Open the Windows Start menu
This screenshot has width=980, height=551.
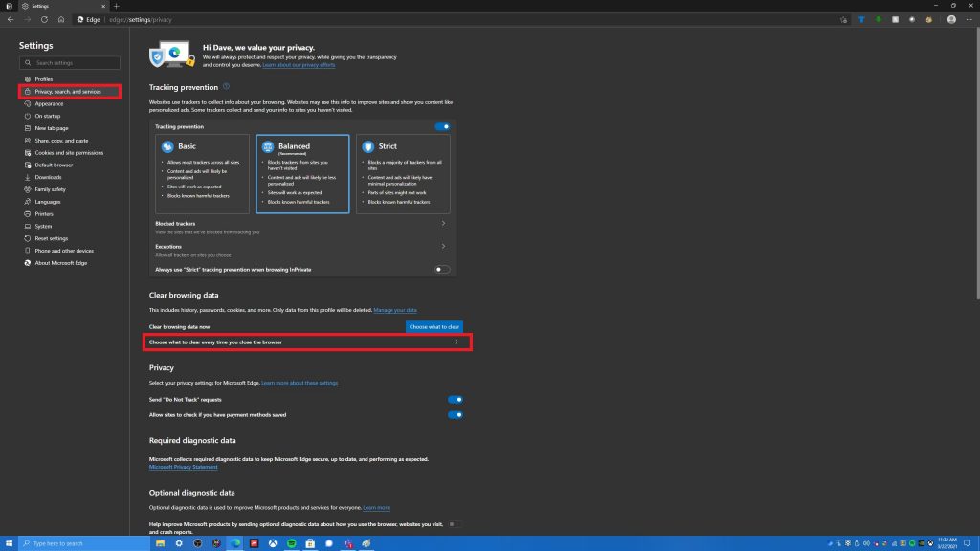pos(9,543)
